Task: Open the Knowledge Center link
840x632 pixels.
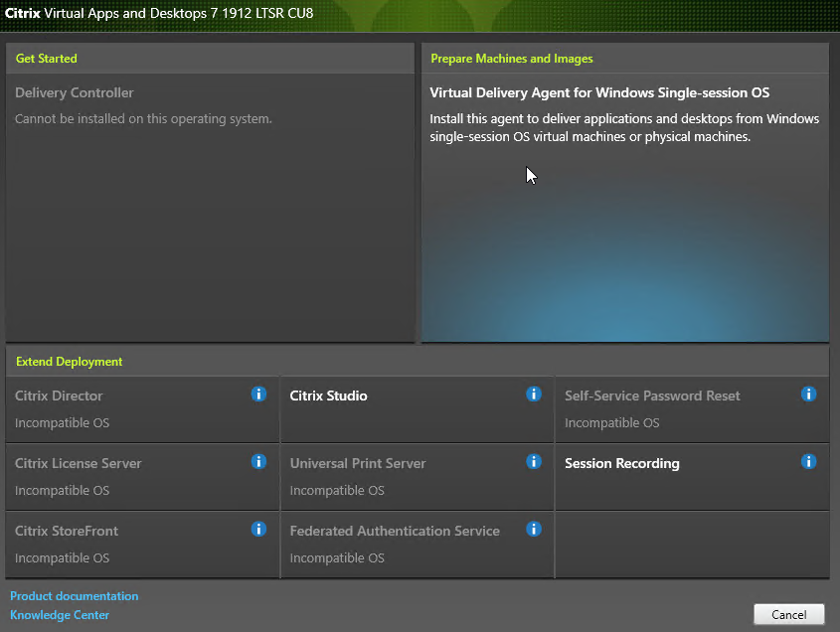Action: 60,615
